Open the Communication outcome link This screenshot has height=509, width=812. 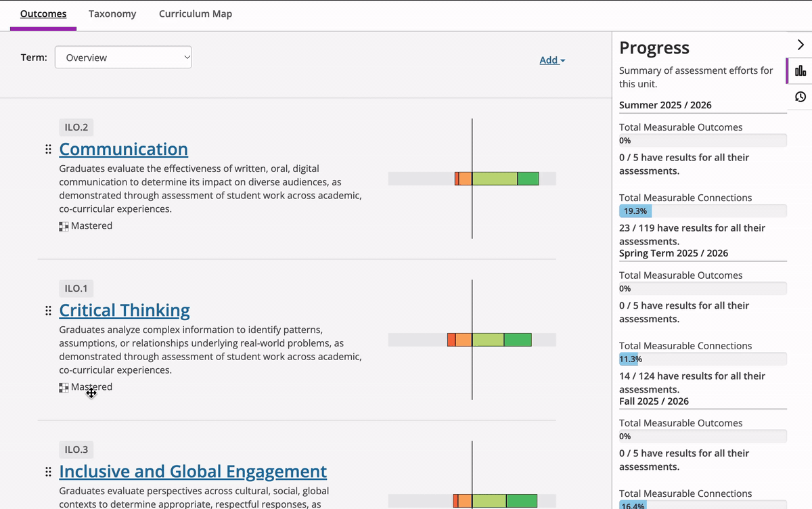point(124,149)
